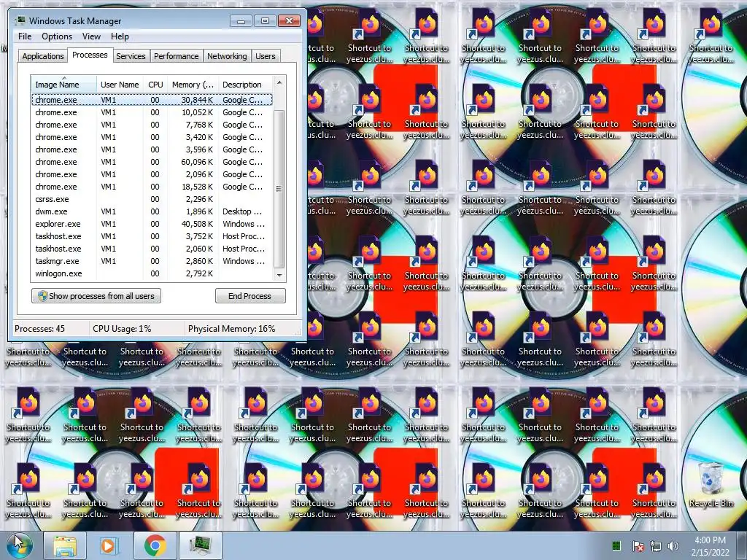The height and width of the screenshot is (560, 747).
Task: Launch Windows Media Player from taskbar
Action: point(108,545)
